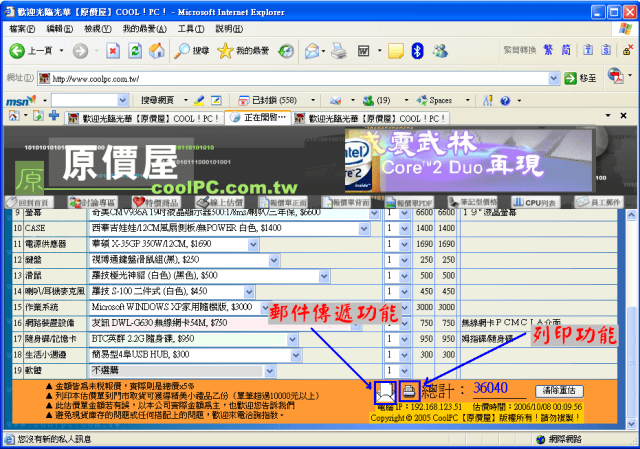This screenshot has height=449, width=640.
Task: Click the yellow note discuss icon
Action: coord(396,51)
